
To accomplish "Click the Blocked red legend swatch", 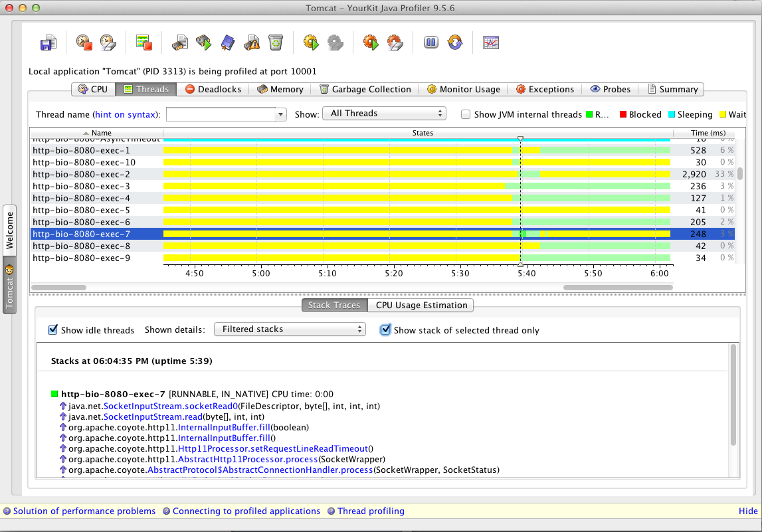I will coord(623,114).
